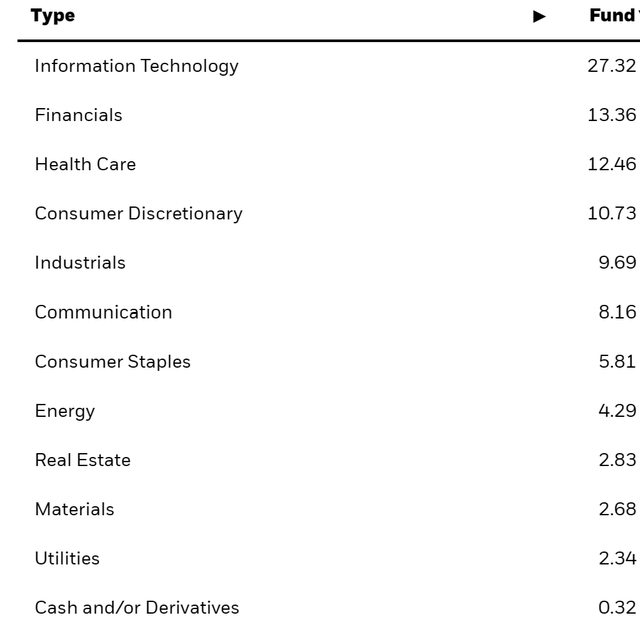Click the 10.73 fund value
Image resolution: width=640 pixels, height=624 pixels.
click(611, 213)
